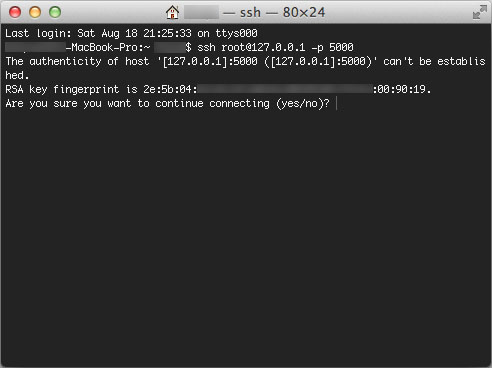The width and height of the screenshot is (492, 368).
Task: Click the home folder proxy icon in title bar
Action: (x=172, y=12)
